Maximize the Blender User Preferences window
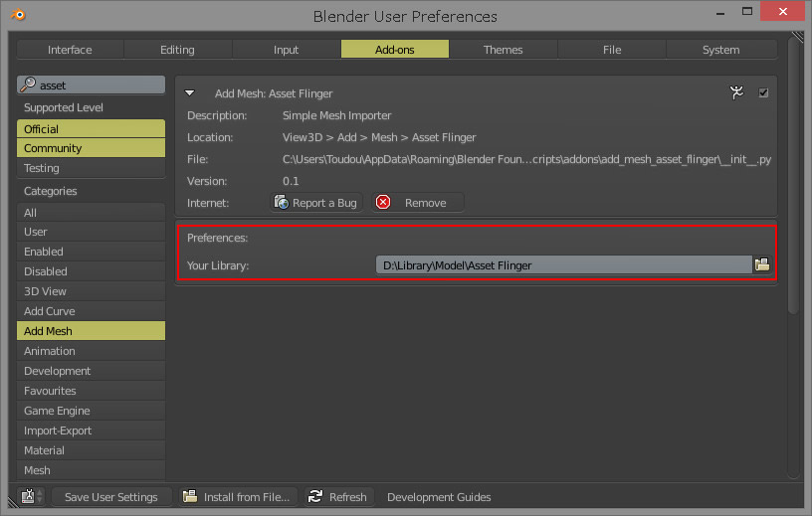The height and width of the screenshot is (516, 812). point(746,11)
